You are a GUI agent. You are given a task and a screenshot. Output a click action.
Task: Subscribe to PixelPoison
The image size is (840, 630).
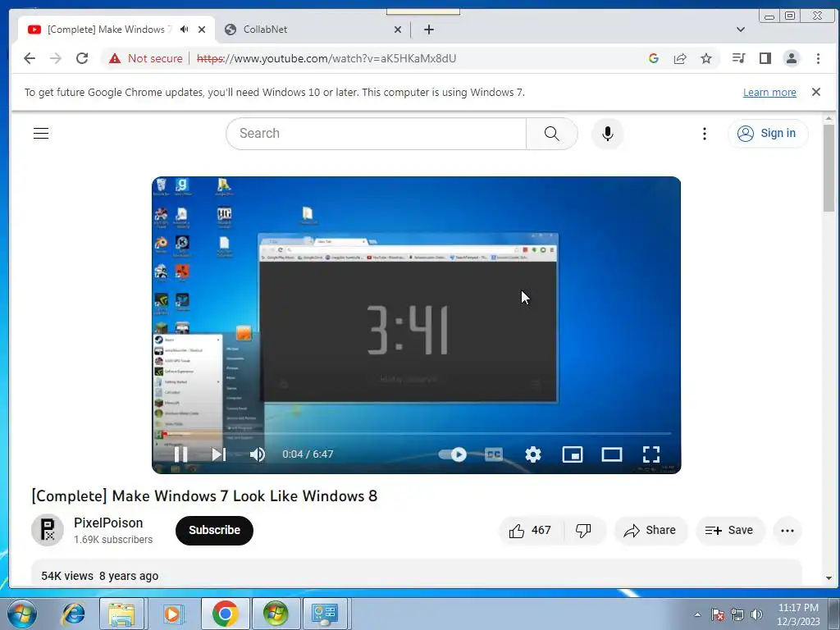(x=214, y=531)
